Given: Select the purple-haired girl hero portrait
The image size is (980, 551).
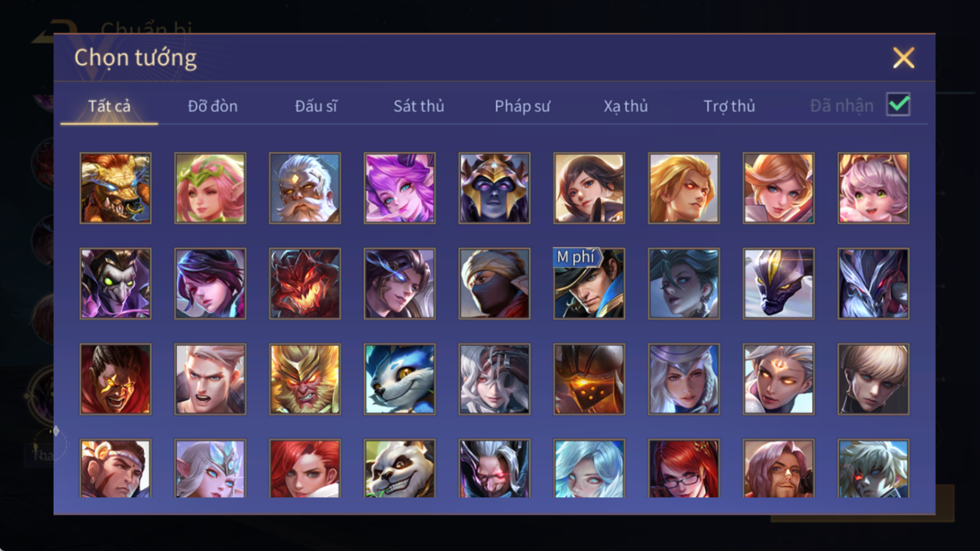Looking at the screenshot, I should [400, 188].
